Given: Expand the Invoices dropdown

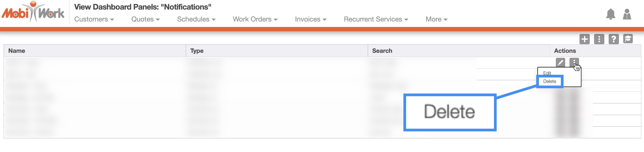Looking at the screenshot, I should (x=311, y=19).
